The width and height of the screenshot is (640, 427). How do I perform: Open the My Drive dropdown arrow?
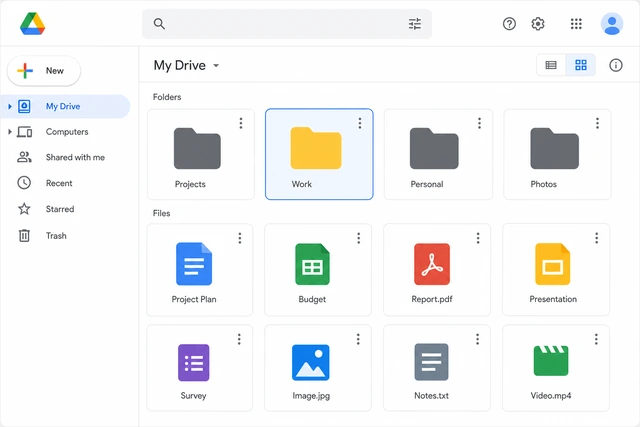point(216,65)
